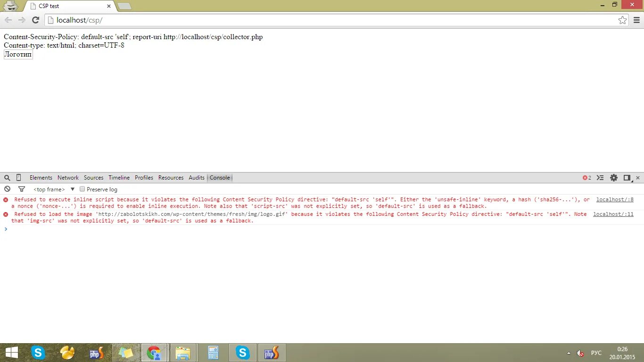The height and width of the screenshot is (362, 644).
Task: Clear the console log
Action: (7, 189)
